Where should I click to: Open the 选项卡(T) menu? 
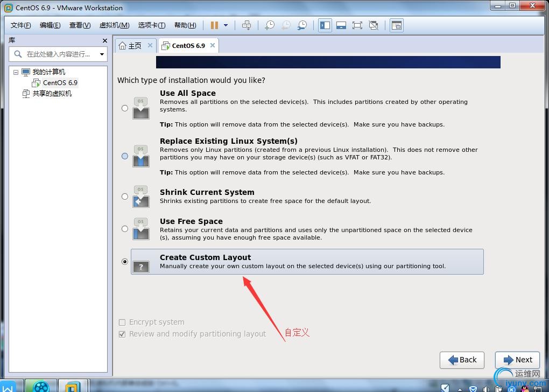(x=152, y=25)
